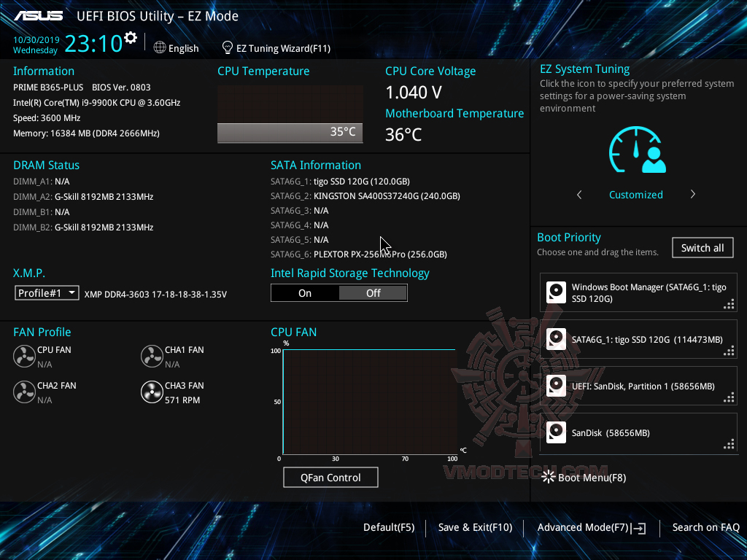Select the CHA3 FAN icon
The width and height of the screenshot is (747, 560).
click(152, 392)
